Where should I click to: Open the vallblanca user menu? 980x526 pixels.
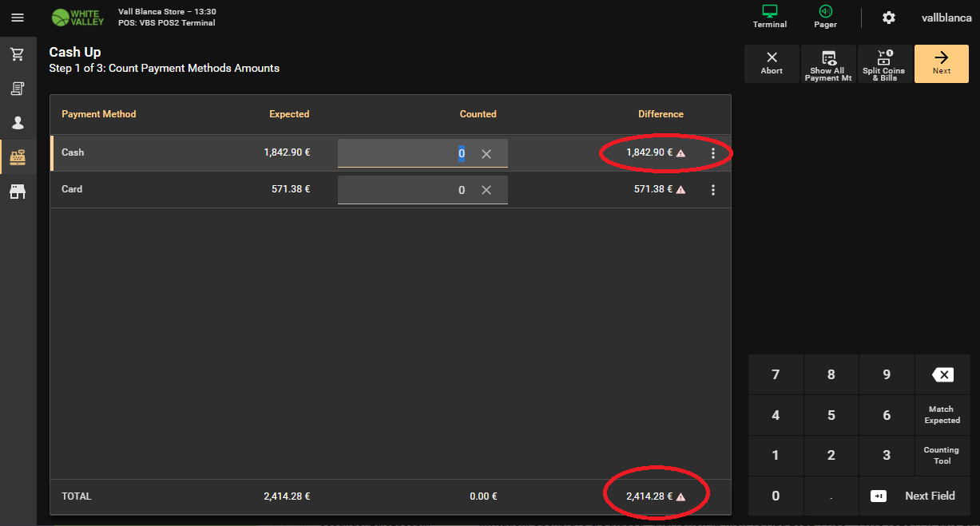(x=945, y=18)
